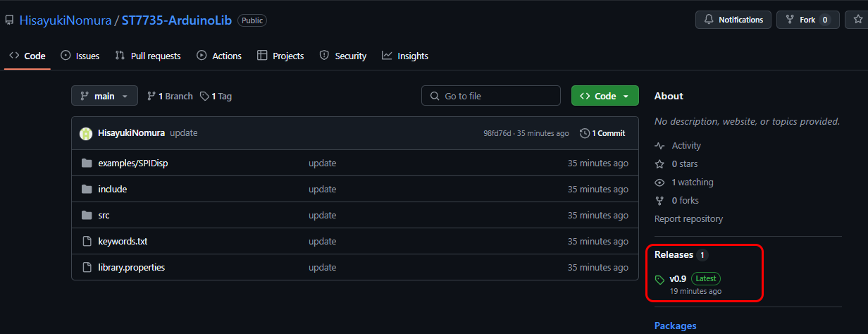The height and width of the screenshot is (334, 868).
Task: Click the Pull requests tab icon
Action: pos(120,56)
